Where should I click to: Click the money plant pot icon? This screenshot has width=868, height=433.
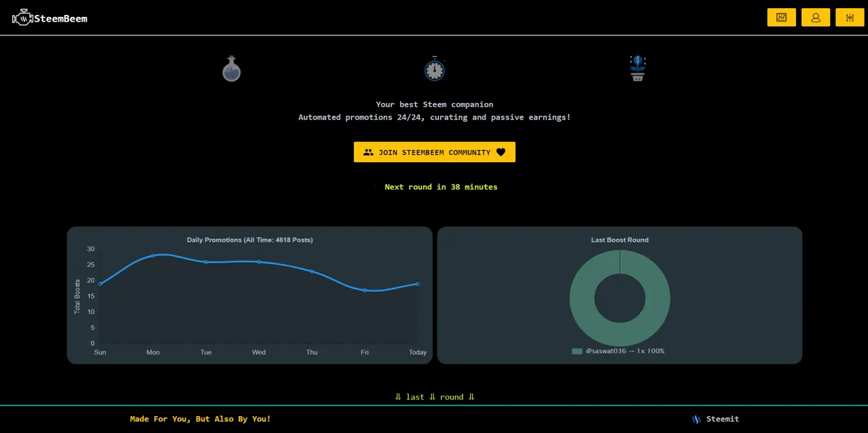[637, 69]
